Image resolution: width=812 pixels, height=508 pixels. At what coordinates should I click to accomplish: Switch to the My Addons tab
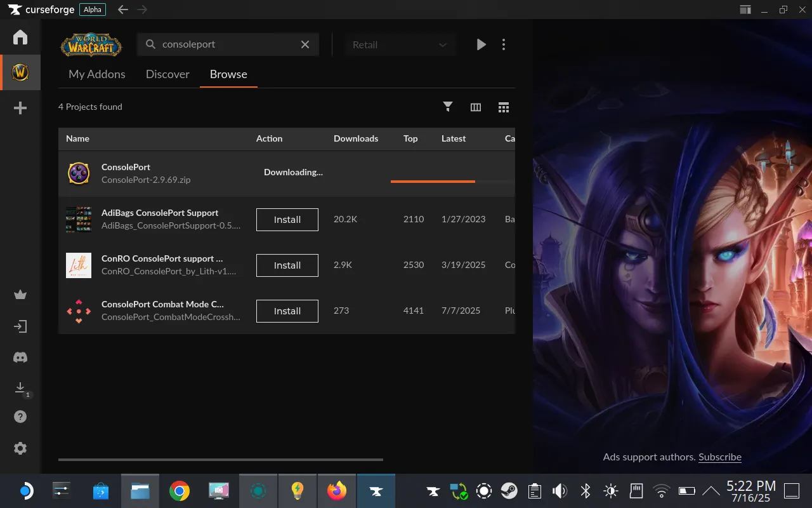(x=96, y=74)
